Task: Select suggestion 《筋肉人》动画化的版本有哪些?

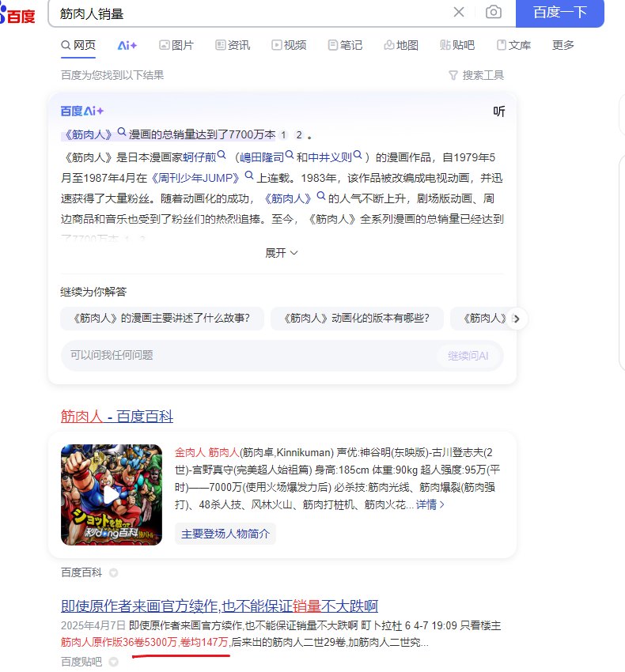Action: [x=357, y=319]
